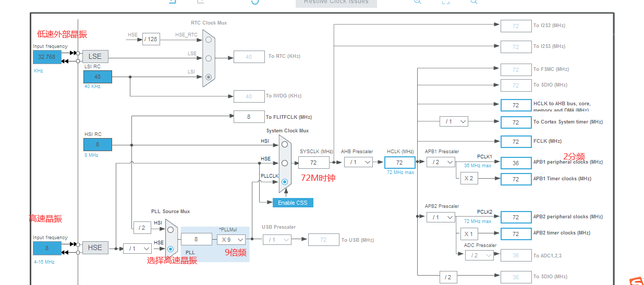Open the Cortex System timer /1 dropdown
644x285 pixels.
tap(454, 121)
